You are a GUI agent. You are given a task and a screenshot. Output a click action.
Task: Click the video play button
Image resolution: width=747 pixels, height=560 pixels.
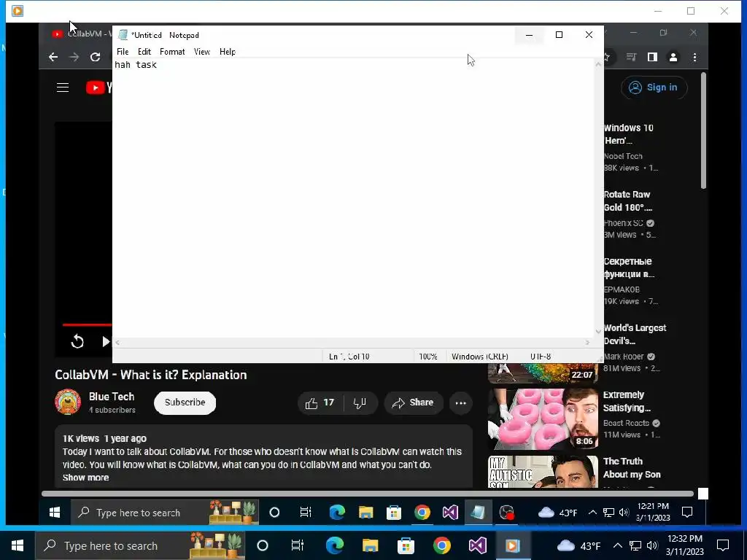[x=106, y=341]
